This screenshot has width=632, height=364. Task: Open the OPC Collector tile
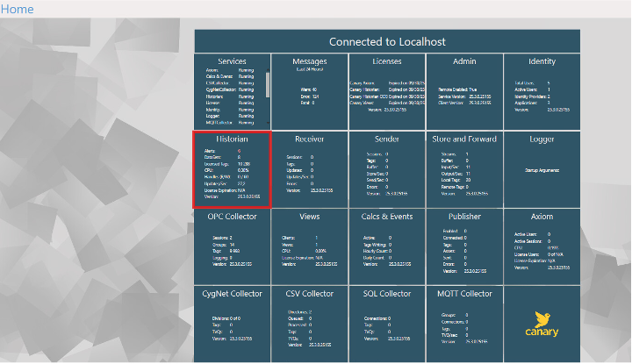[232, 246]
